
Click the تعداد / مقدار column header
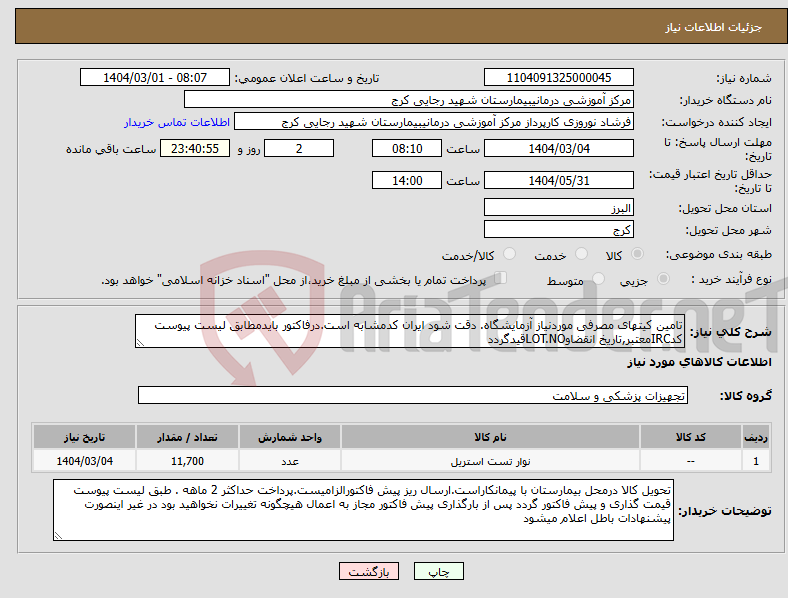(187, 437)
